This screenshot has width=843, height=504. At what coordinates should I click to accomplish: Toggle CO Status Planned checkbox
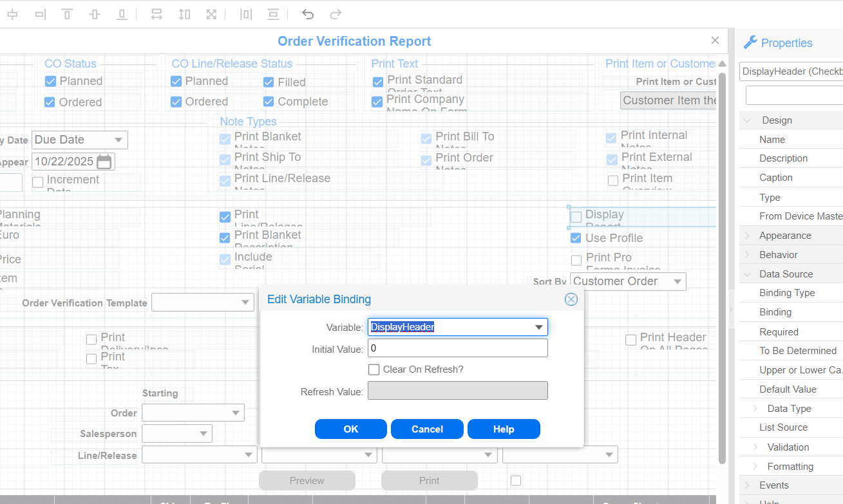tap(50, 81)
